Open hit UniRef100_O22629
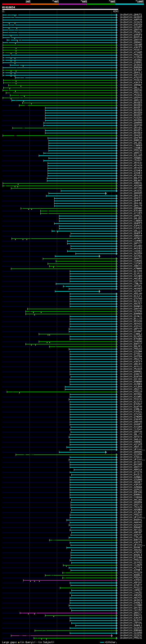Screen dimensions: 146x644 131,22
